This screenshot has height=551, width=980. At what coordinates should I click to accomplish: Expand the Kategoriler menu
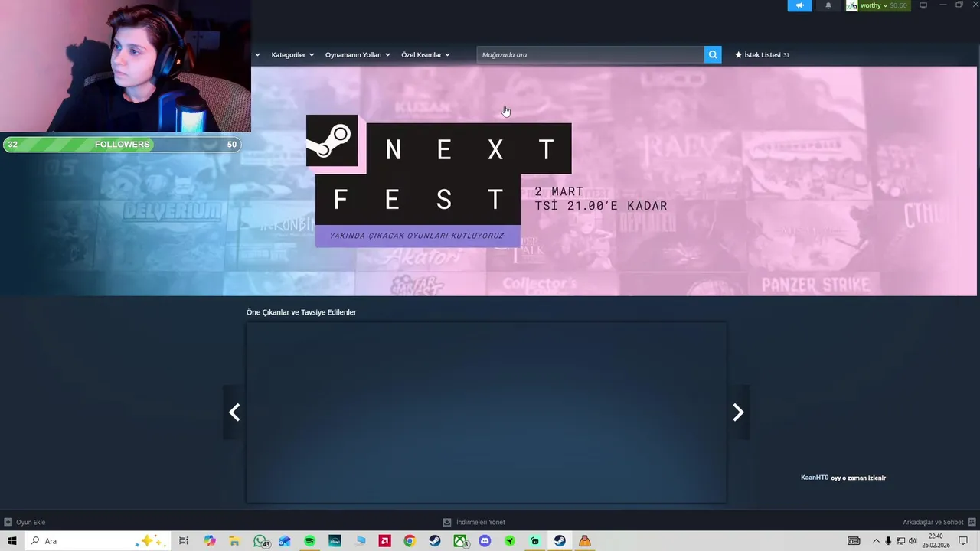pyautogui.click(x=292, y=55)
